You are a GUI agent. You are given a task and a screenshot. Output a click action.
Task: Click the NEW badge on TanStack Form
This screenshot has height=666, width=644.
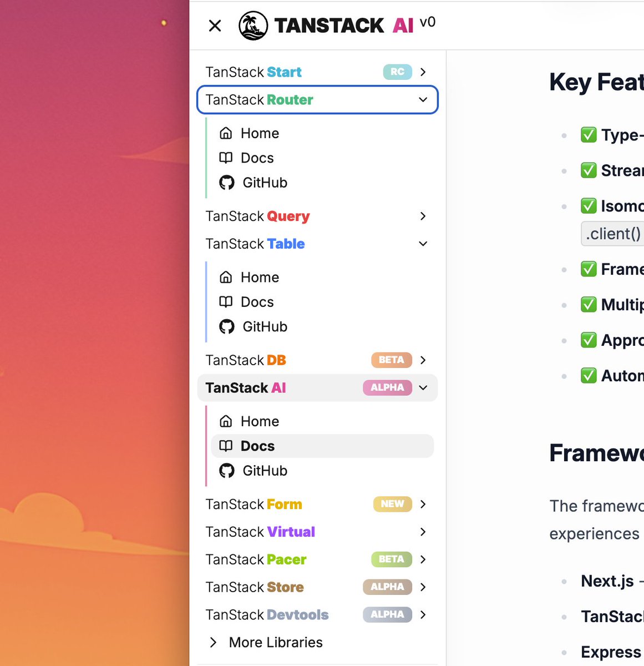coord(392,504)
